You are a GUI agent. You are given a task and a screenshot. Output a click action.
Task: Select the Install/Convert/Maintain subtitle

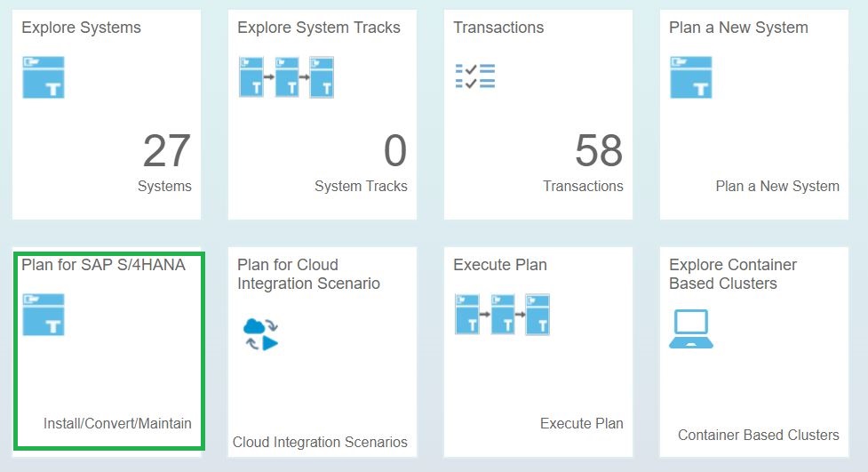tap(117, 423)
